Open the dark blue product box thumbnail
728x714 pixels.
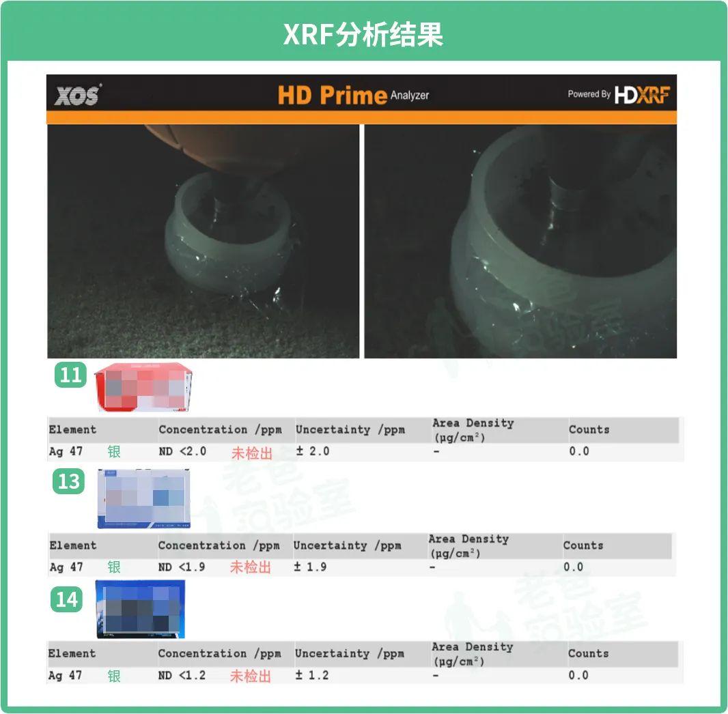[140, 609]
